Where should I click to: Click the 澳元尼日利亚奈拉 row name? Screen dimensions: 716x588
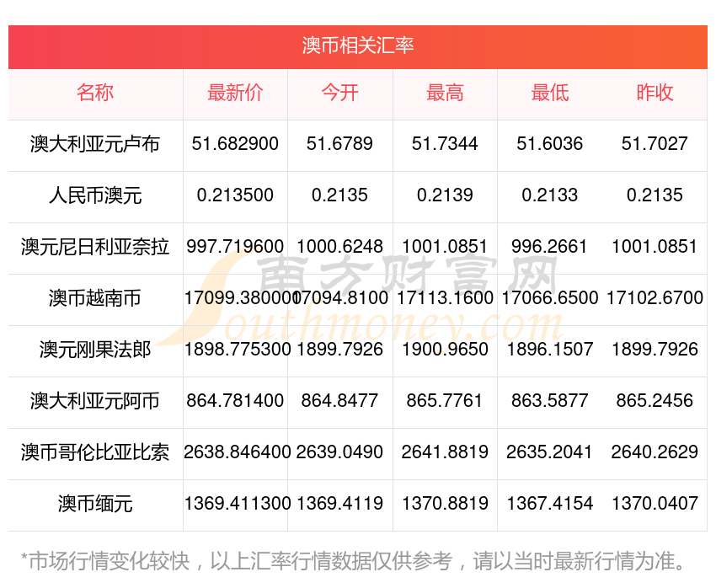(x=95, y=247)
